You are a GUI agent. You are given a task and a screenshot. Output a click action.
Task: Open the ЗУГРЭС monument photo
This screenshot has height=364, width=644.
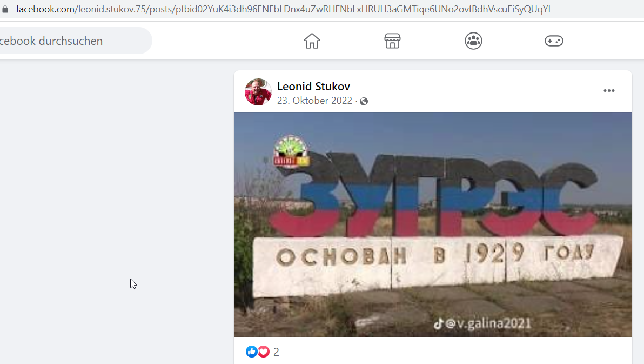(433, 224)
